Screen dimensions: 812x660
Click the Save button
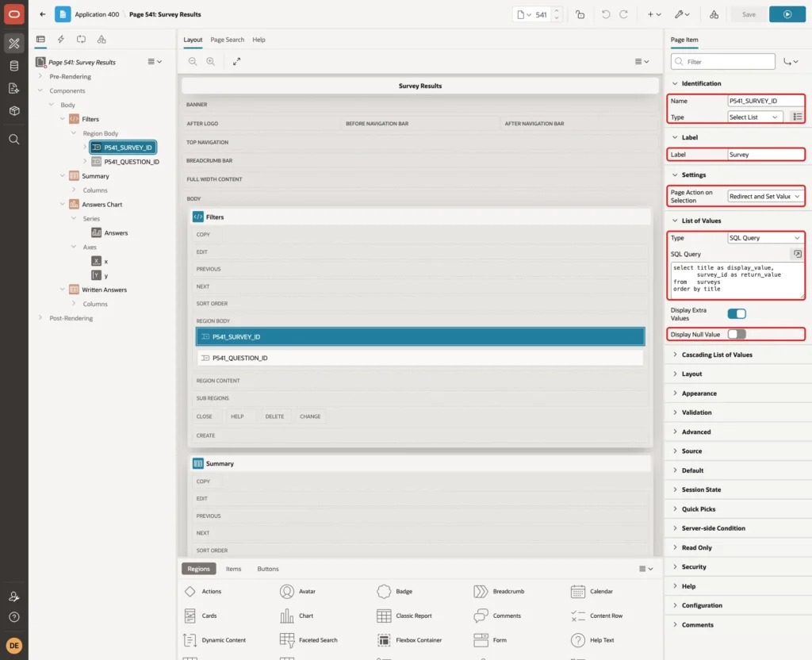pyautogui.click(x=749, y=14)
